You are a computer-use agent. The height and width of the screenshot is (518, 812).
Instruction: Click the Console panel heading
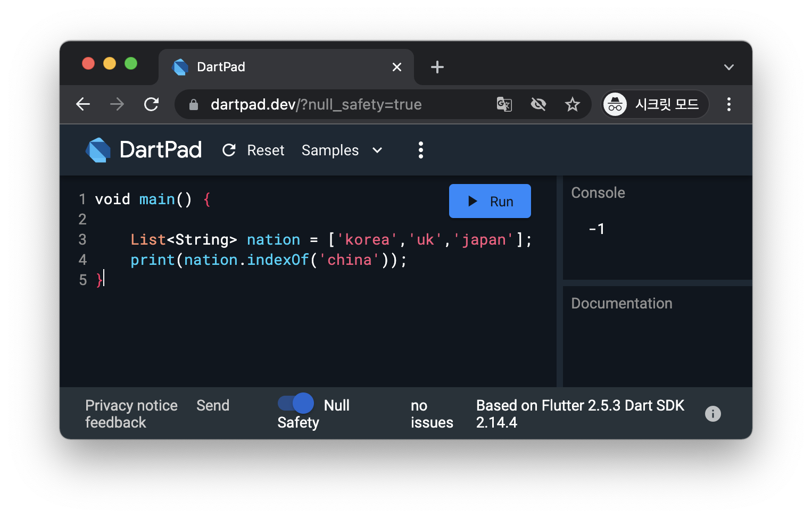click(x=598, y=193)
